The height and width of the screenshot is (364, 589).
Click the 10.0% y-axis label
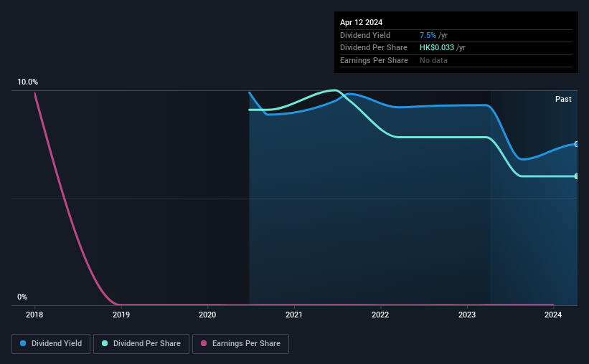point(27,82)
